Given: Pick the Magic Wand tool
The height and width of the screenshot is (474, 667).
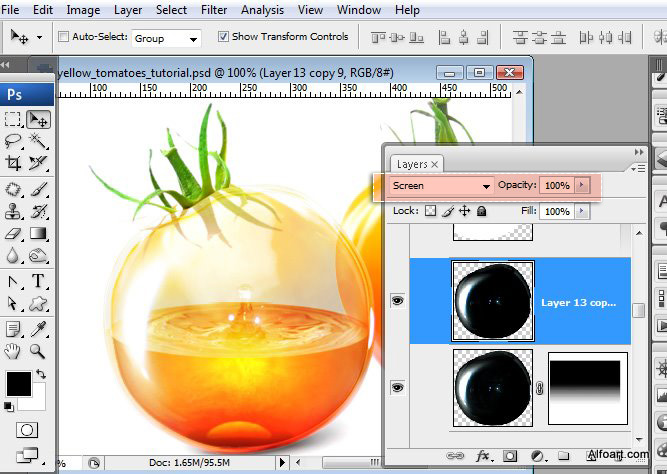Looking at the screenshot, I should click(x=38, y=140).
